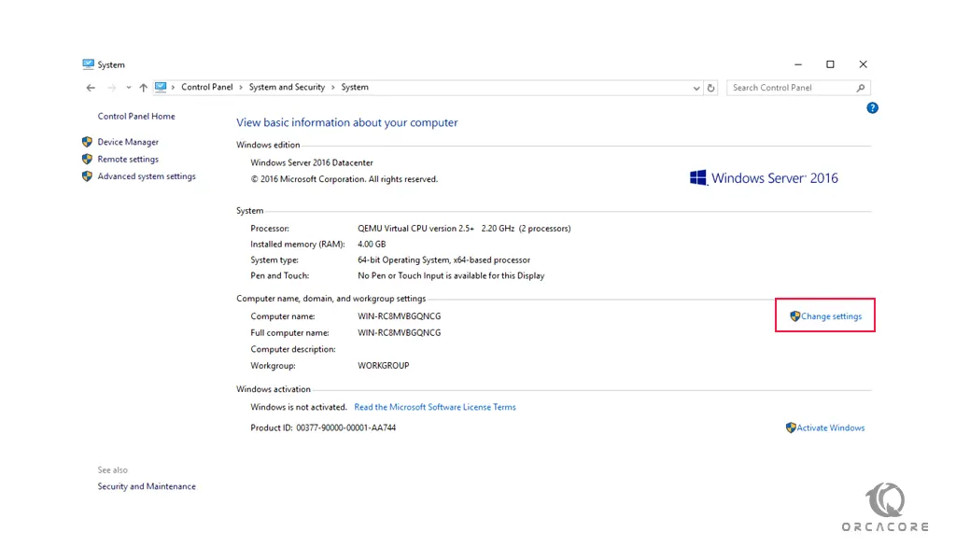
Task: Click the full computer name value
Action: 400,332
